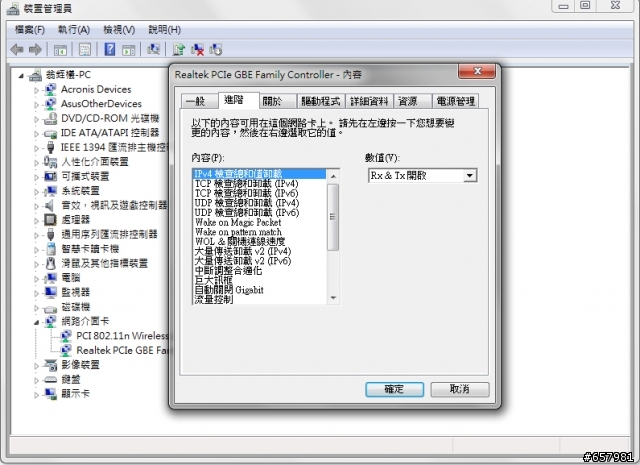Open the 說明(H) menu
640x465 pixels.
[x=164, y=30]
